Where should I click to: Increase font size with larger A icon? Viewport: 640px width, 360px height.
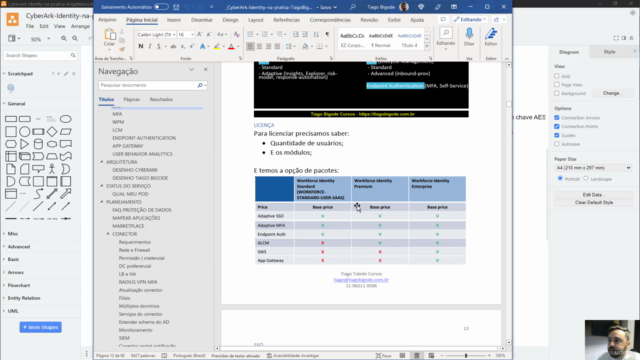coord(200,35)
